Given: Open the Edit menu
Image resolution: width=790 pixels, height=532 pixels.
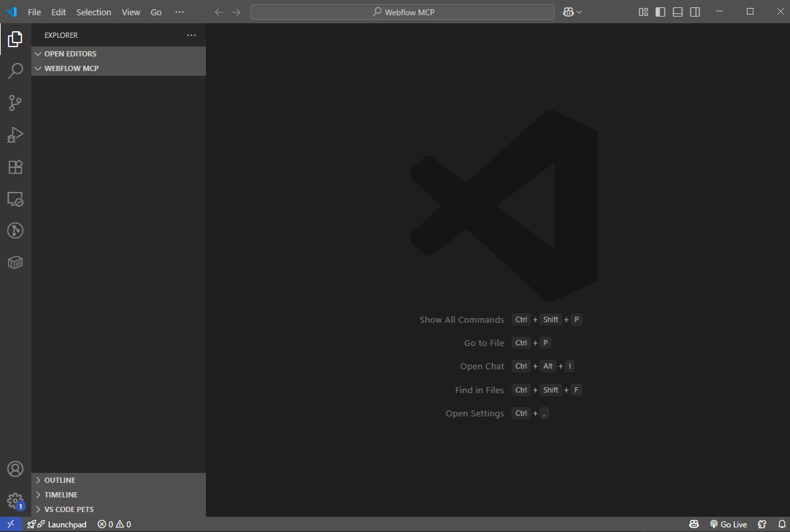Looking at the screenshot, I should [x=58, y=12].
